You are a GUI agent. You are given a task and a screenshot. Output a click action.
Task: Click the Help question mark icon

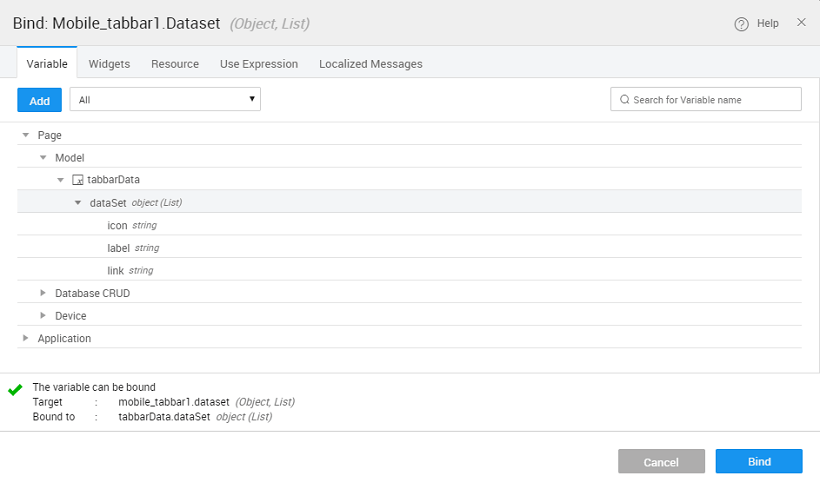(741, 23)
